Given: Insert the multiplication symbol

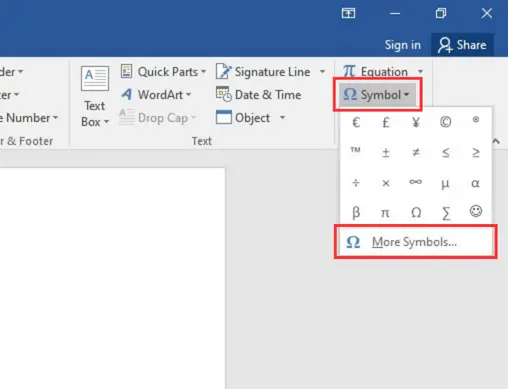Looking at the screenshot, I should click(386, 183).
